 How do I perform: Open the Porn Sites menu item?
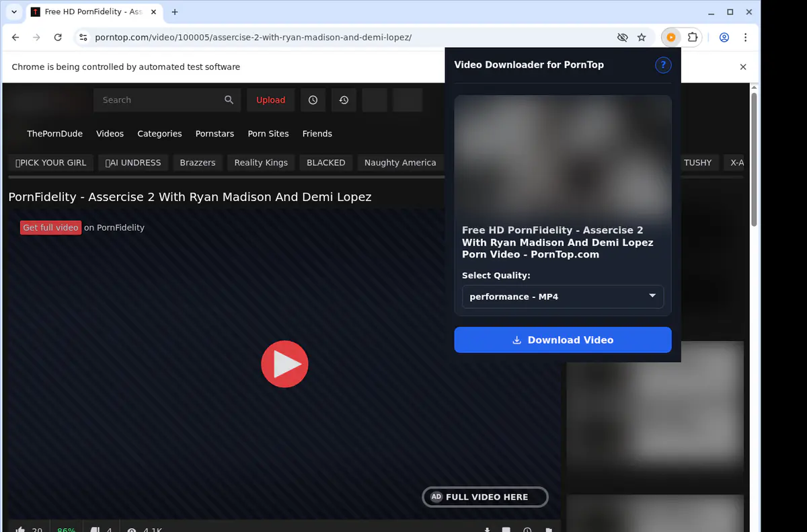pyautogui.click(x=268, y=134)
